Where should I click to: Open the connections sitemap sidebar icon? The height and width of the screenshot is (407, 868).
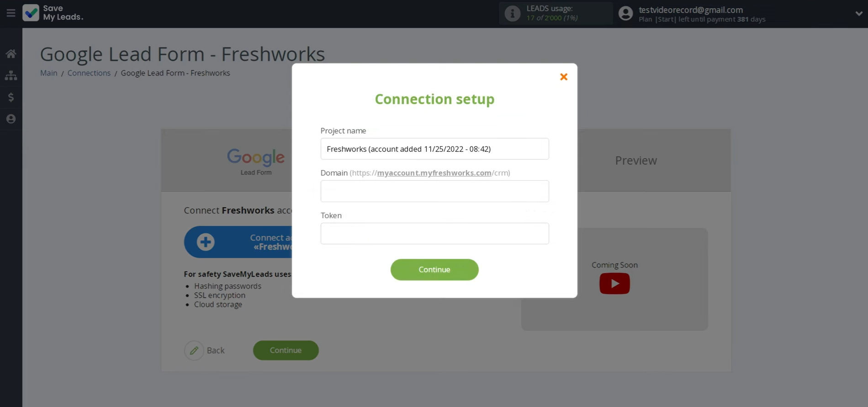[11, 75]
